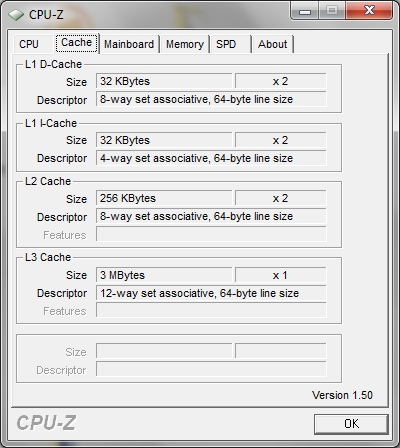
Task: Click the empty L2 Cache Features field
Action: (211, 234)
